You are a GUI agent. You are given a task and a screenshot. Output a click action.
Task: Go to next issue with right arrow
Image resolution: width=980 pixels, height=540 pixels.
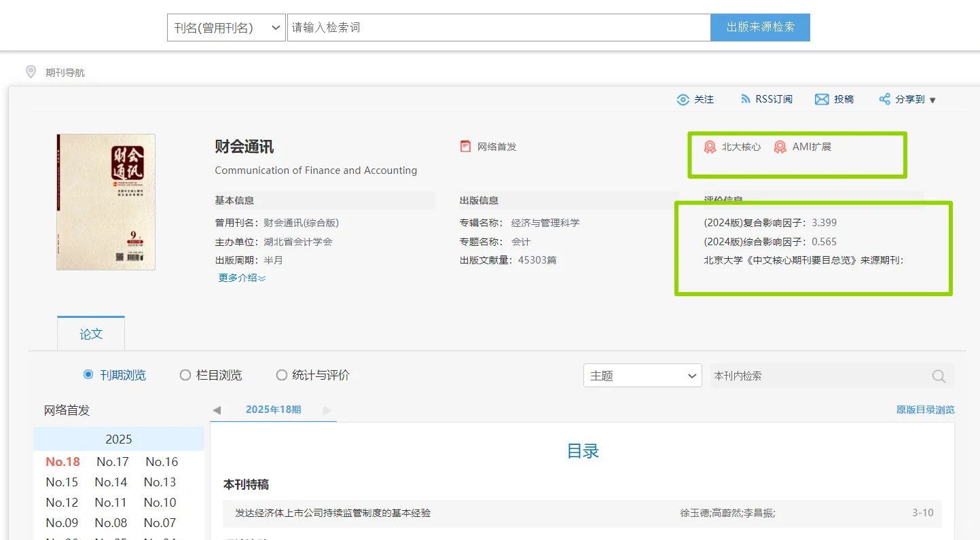(327, 410)
